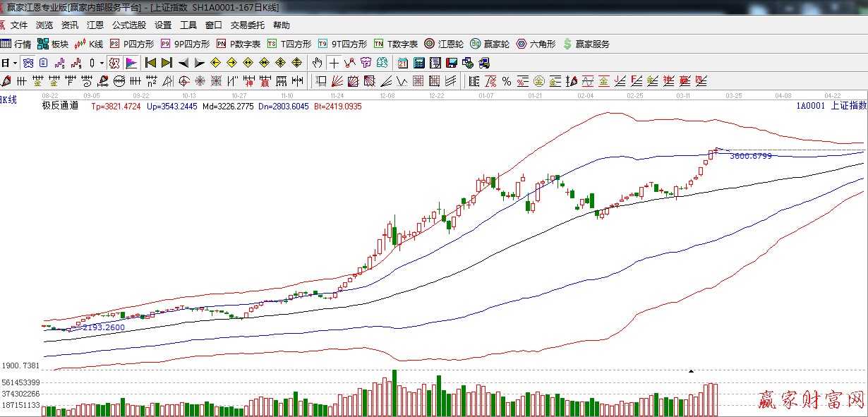868x417 pixels.
Task: Click the calendar icon showing 21
Action: [402, 63]
